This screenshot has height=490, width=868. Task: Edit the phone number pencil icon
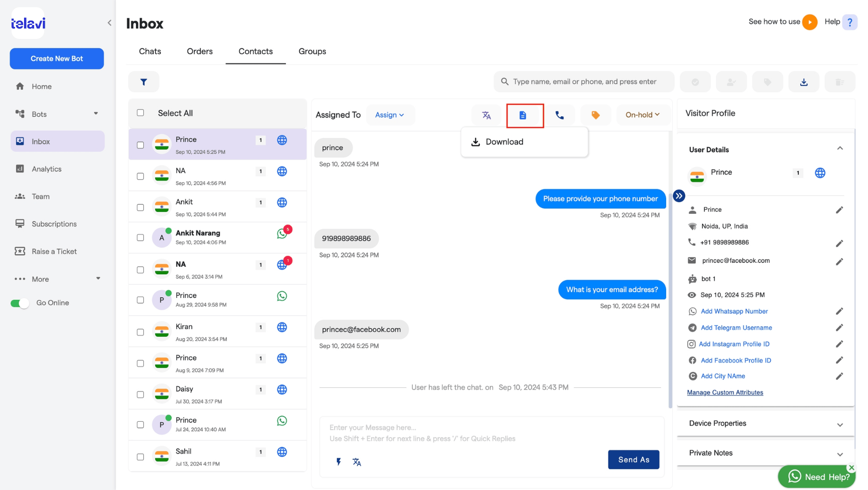[x=839, y=243]
